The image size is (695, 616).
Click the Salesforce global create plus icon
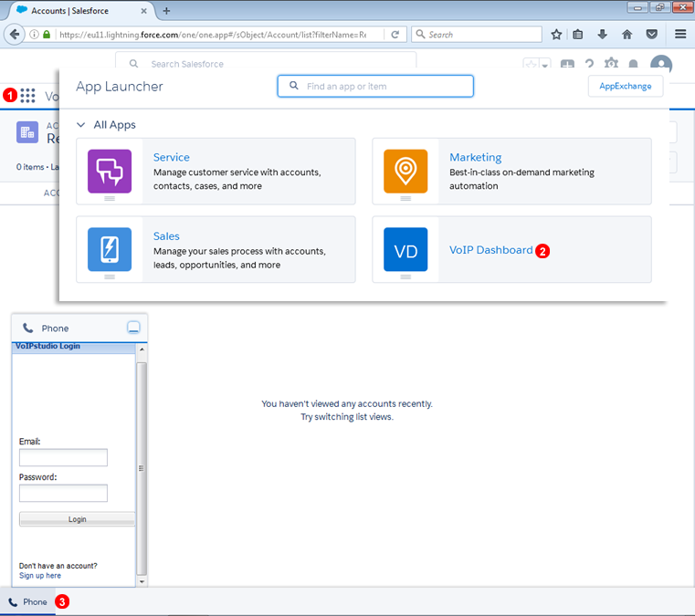point(567,64)
